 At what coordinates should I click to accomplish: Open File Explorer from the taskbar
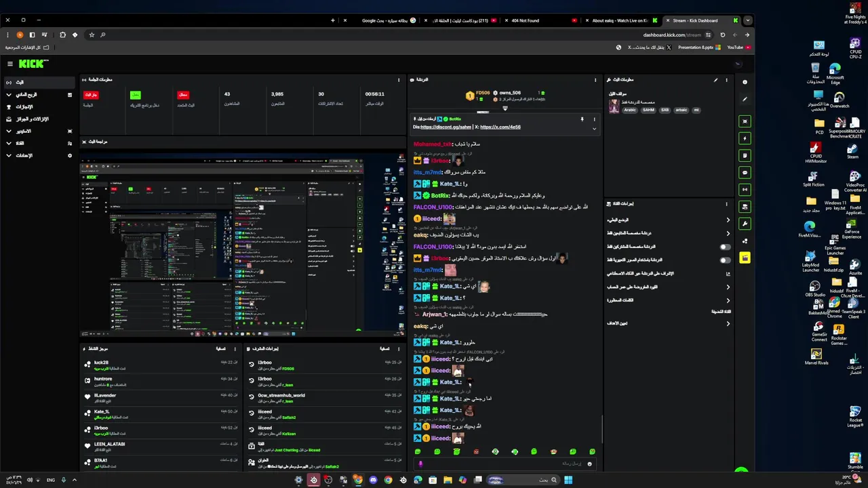pos(448,480)
